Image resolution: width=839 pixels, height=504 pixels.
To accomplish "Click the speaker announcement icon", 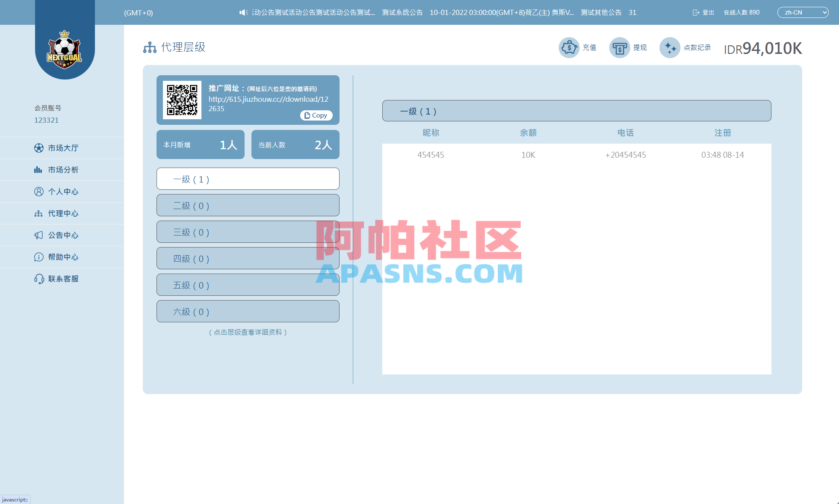I will [244, 12].
